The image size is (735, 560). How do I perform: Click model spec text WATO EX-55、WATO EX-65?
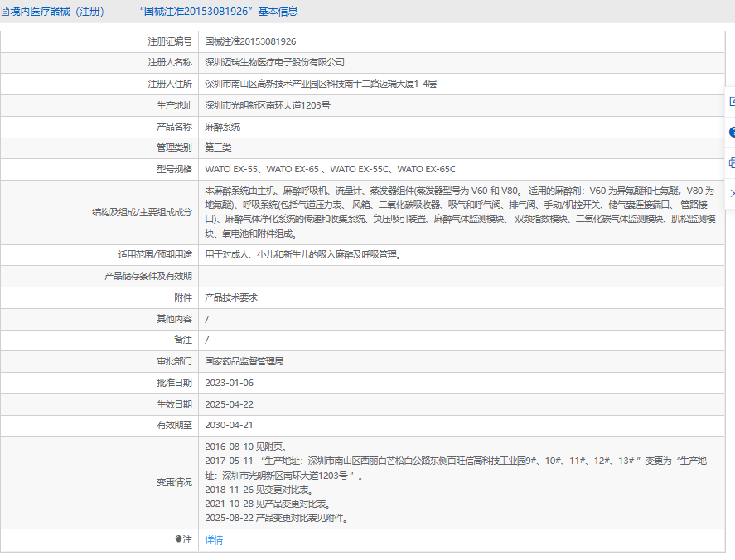pyautogui.click(x=262, y=169)
